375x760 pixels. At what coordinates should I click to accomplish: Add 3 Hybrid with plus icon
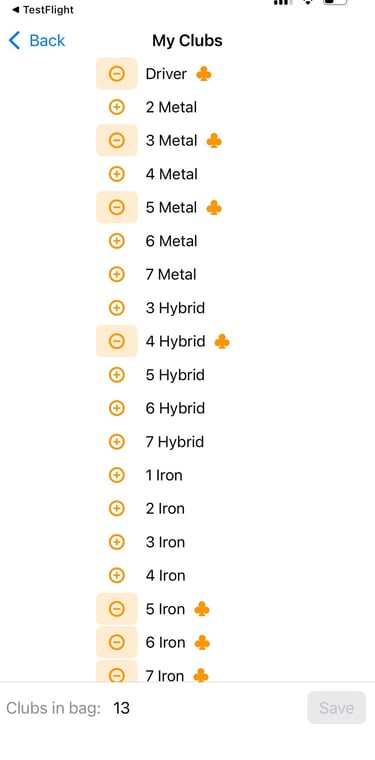[x=116, y=308]
